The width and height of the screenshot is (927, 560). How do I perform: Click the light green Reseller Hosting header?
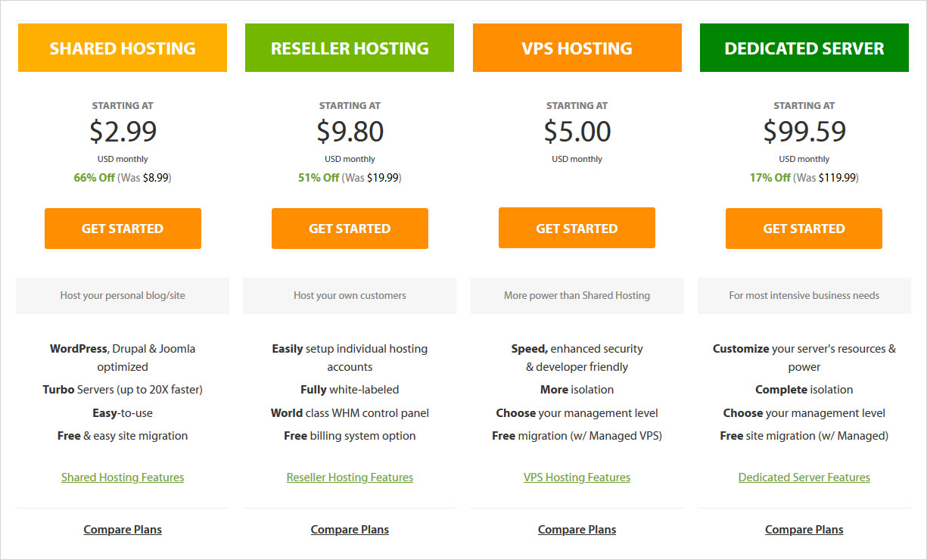[x=350, y=48]
